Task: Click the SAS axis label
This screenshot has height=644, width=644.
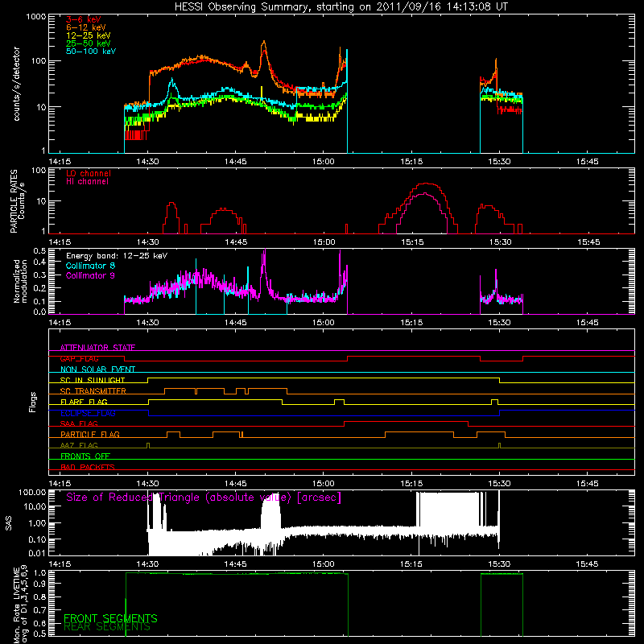Action: pos(8,523)
